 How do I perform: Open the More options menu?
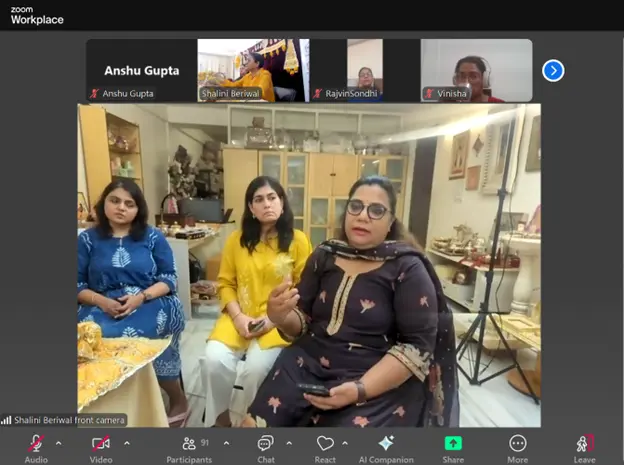tap(517, 443)
